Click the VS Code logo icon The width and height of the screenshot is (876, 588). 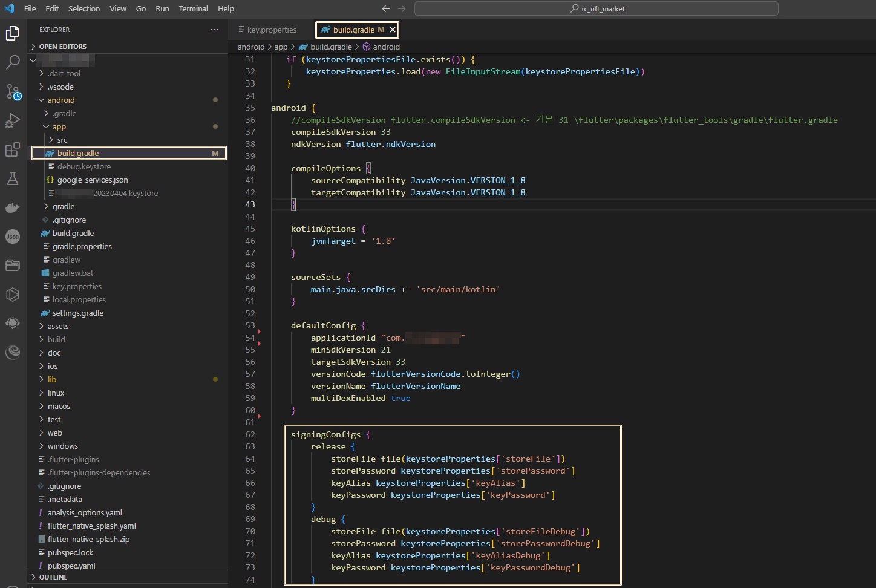[9, 8]
